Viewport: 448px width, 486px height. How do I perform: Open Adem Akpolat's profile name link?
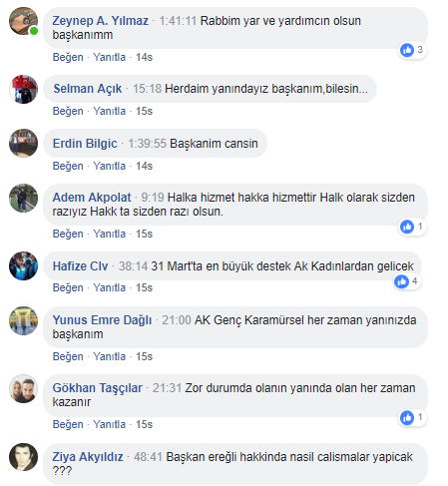coord(92,198)
